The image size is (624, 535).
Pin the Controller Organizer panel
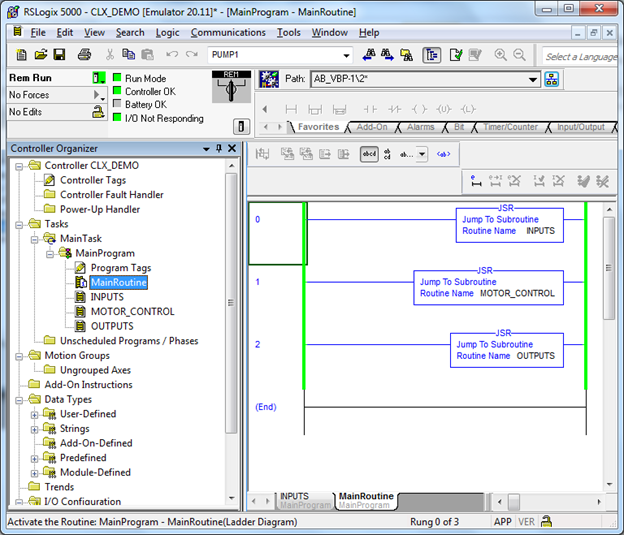[219, 149]
